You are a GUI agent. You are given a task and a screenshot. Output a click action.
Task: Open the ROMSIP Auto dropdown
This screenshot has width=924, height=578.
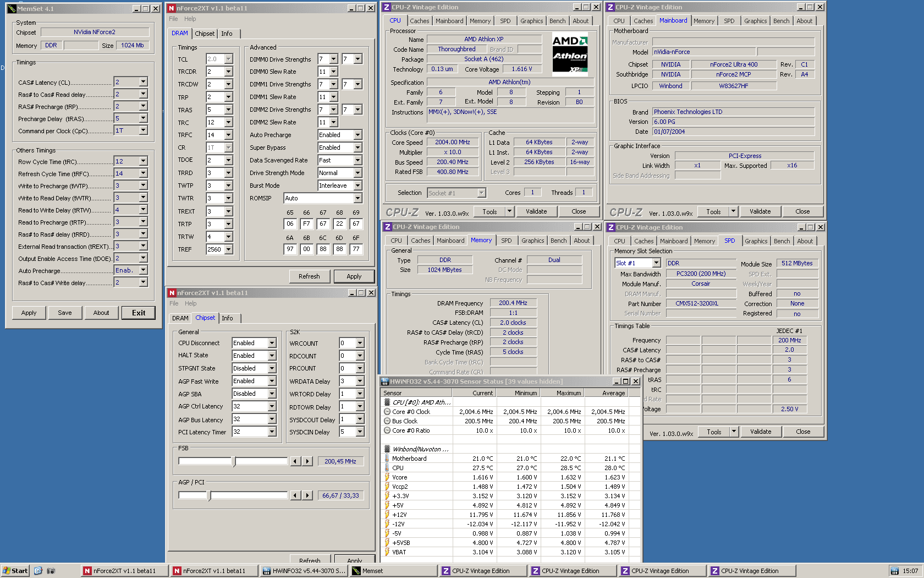[x=358, y=198]
